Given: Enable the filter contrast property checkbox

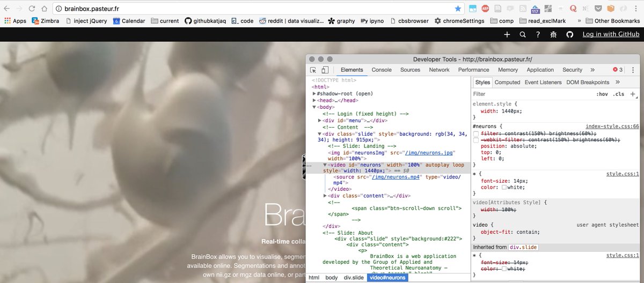Looking at the screenshot, I should coord(475,133).
